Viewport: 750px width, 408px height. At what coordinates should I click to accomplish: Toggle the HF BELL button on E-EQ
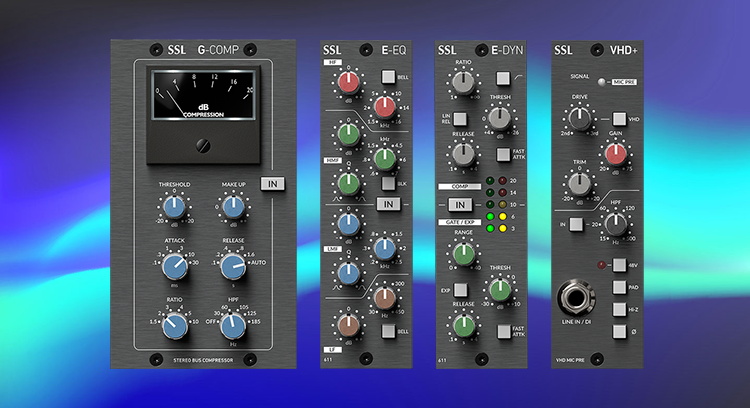tap(388, 77)
